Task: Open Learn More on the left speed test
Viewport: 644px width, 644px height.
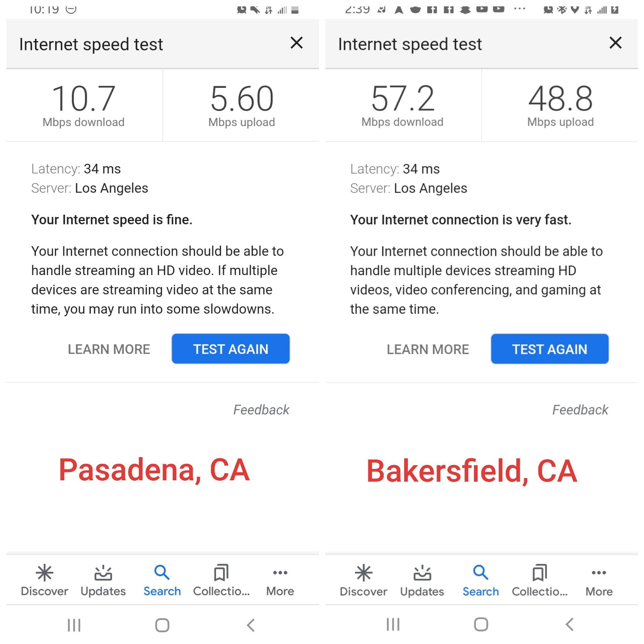Action: 109,349
